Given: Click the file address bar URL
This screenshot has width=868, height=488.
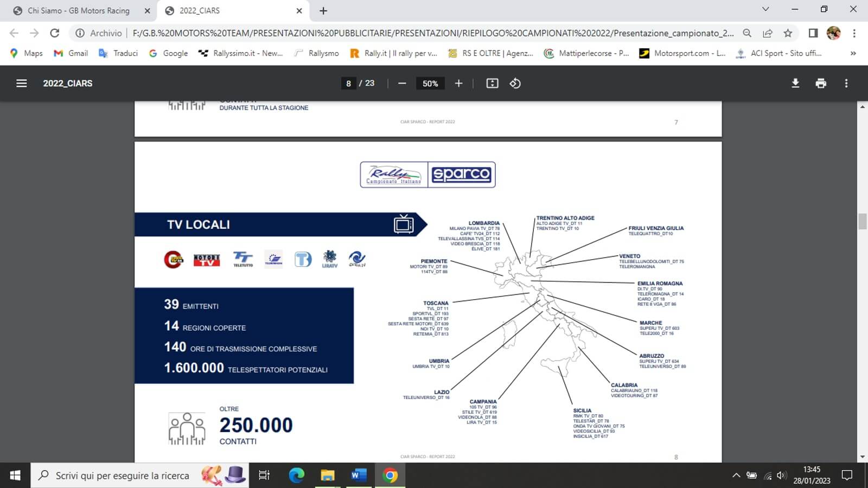Looking at the screenshot, I should 433,33.
